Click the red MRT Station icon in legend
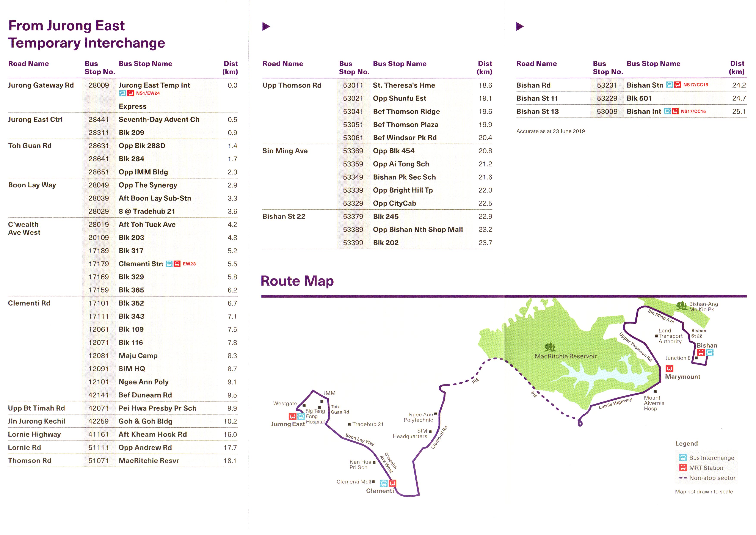Screen dimensions: 756x535 (x=683, y=468)
